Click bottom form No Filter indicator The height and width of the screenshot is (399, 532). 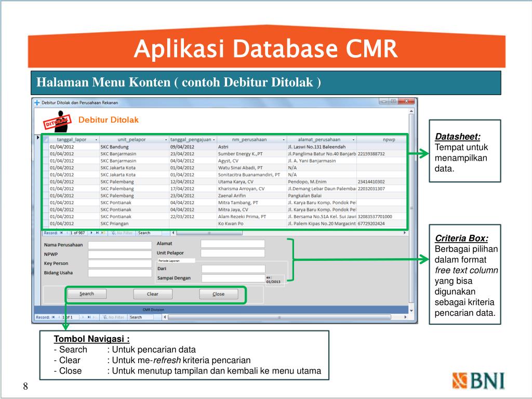[113, 317]
